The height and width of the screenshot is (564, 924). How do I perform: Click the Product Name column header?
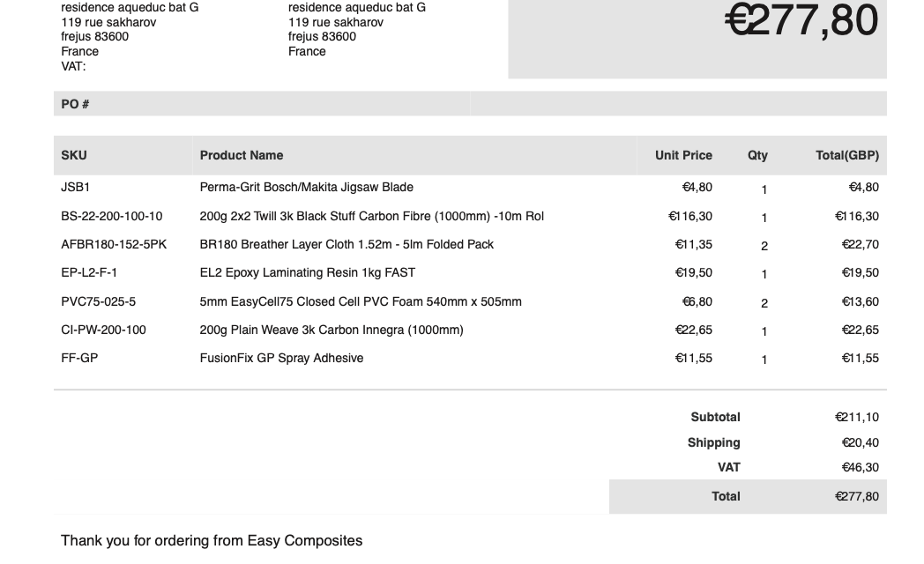pyautogui.click(x=242, y=155)
